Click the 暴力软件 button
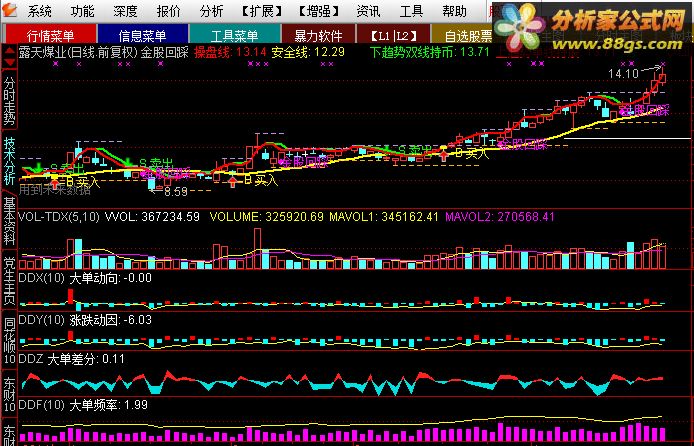 pos(319,35)
